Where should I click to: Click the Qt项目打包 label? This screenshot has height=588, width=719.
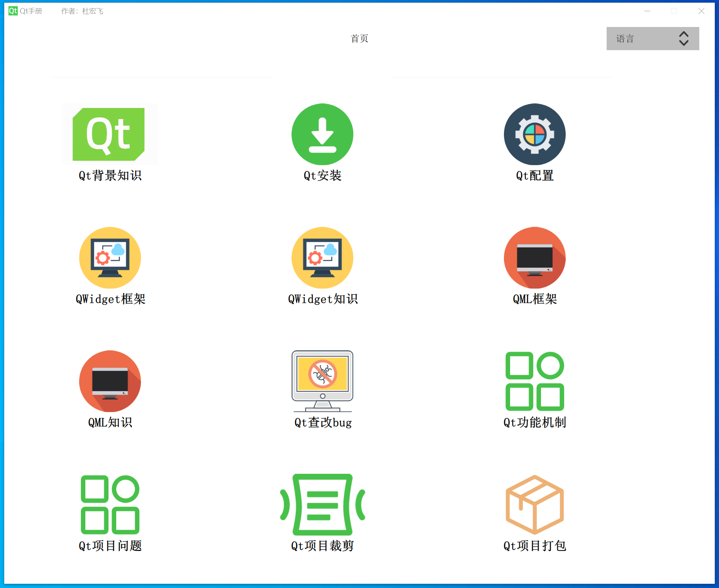(535, 546)
